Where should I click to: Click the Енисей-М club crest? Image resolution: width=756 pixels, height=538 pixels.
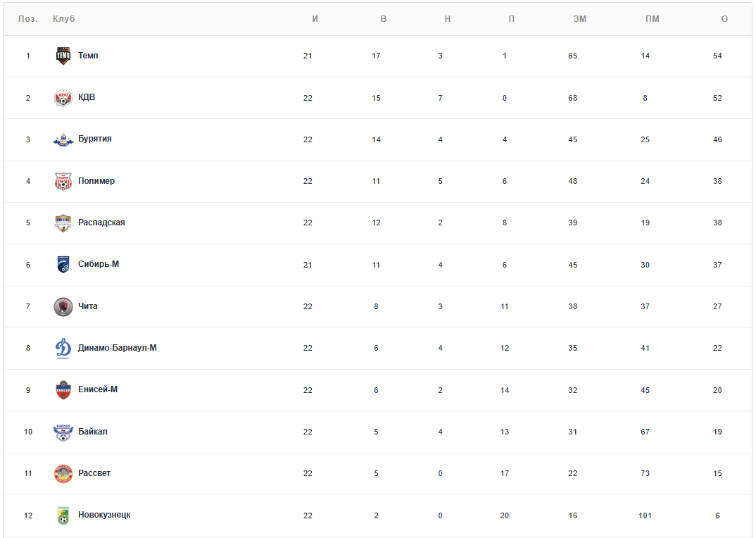click(63, 390)
